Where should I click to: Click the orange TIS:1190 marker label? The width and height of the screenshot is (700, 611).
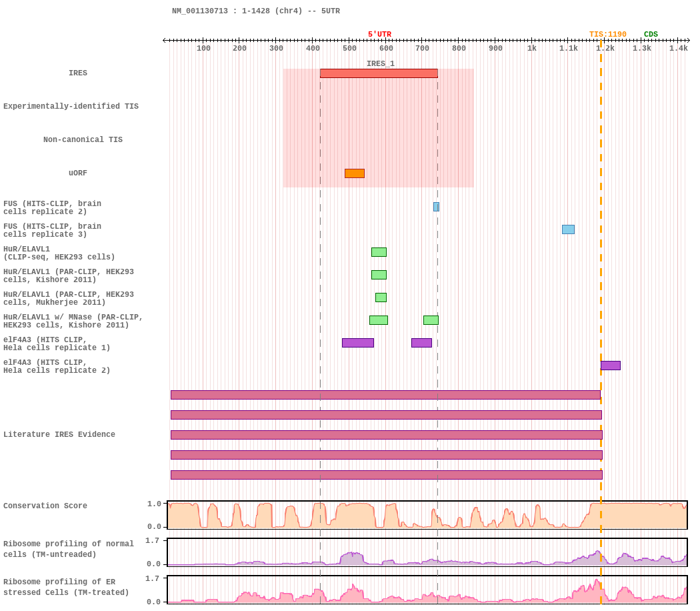coord(607,35)
